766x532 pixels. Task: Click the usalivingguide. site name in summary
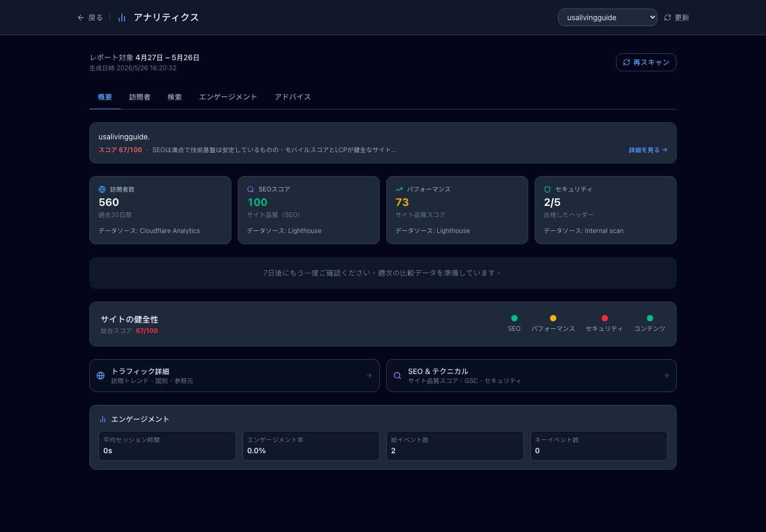[x=124, y=137]
